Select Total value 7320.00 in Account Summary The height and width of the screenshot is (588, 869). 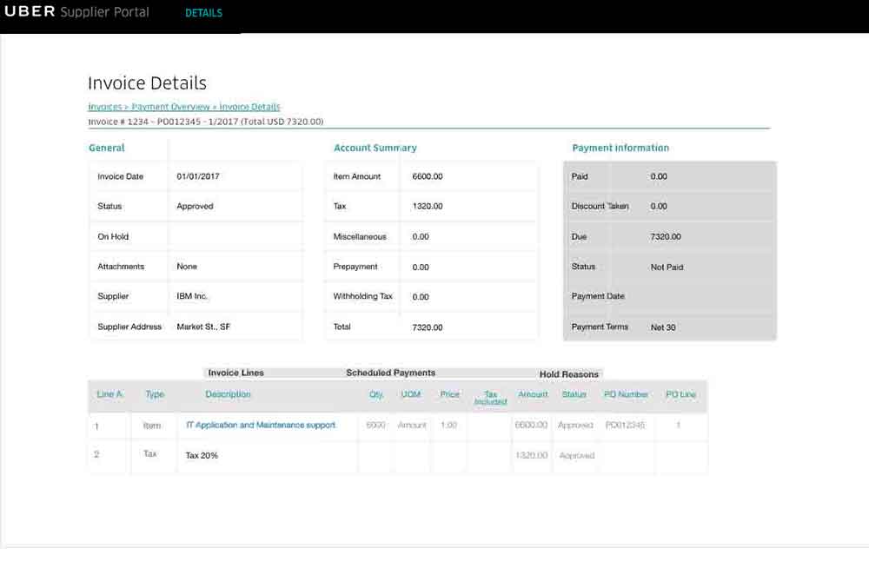428,327
